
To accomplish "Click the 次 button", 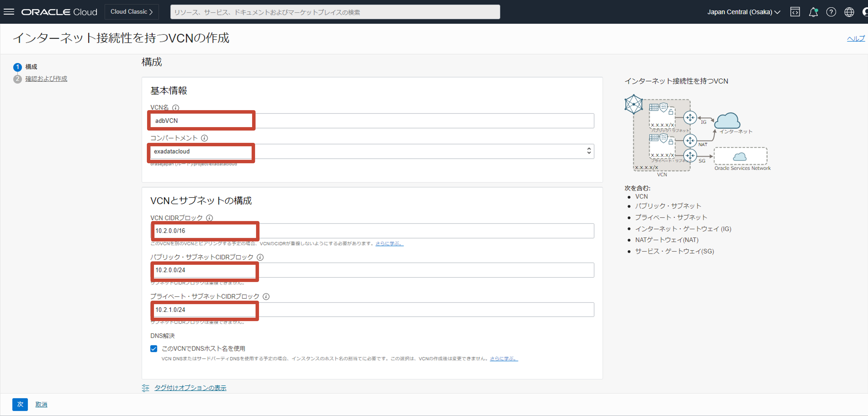I will point(20,404).
